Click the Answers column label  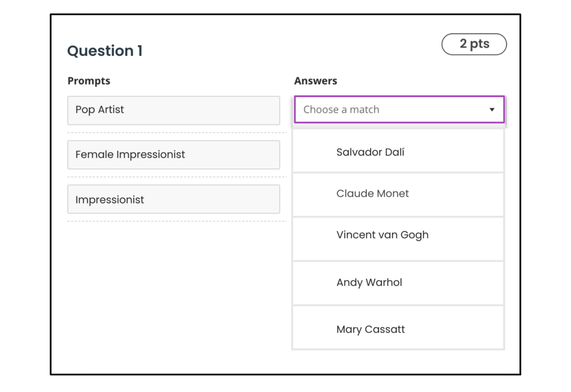pos(316,81)
